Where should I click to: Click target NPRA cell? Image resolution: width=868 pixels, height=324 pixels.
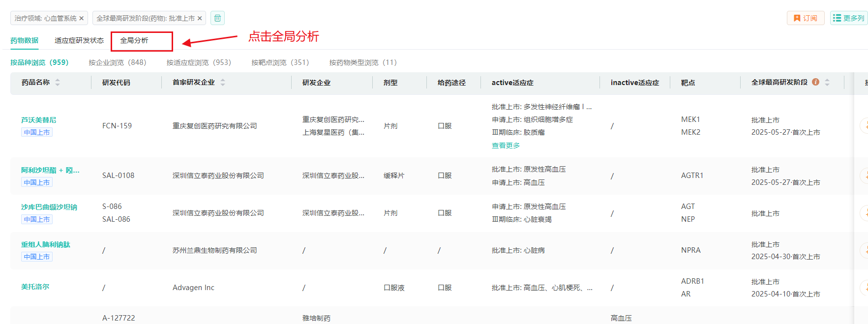pyautogui.click(x=690, y=250)
